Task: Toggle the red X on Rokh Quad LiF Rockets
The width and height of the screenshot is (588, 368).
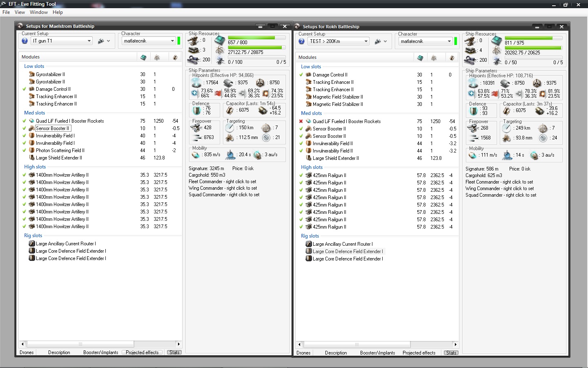Action: 301,121
